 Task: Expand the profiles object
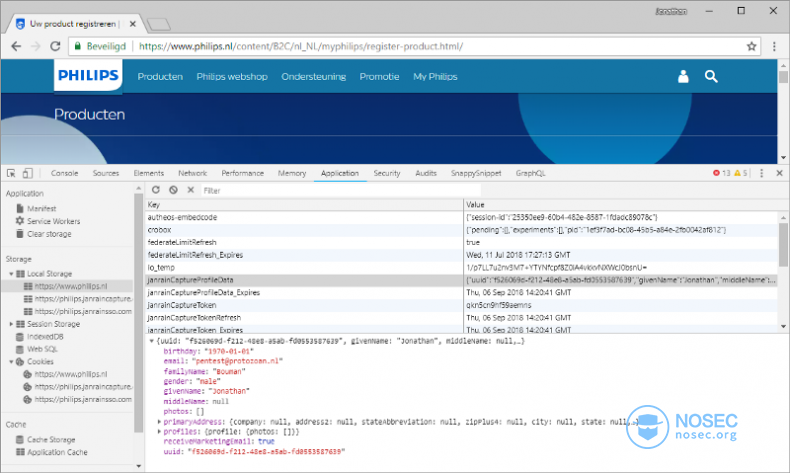[159, 432]
